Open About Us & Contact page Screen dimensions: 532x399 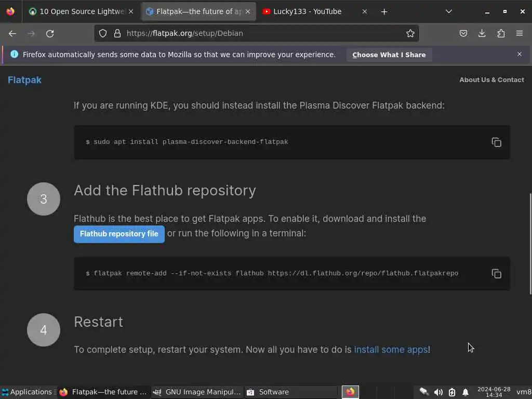491,79
